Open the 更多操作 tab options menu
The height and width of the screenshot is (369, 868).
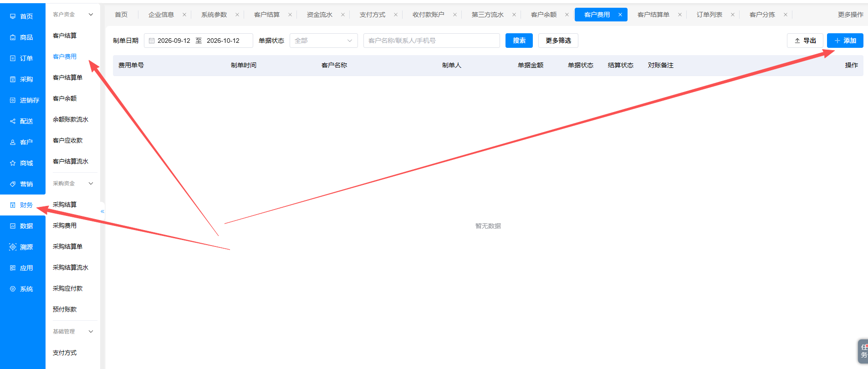850,15
